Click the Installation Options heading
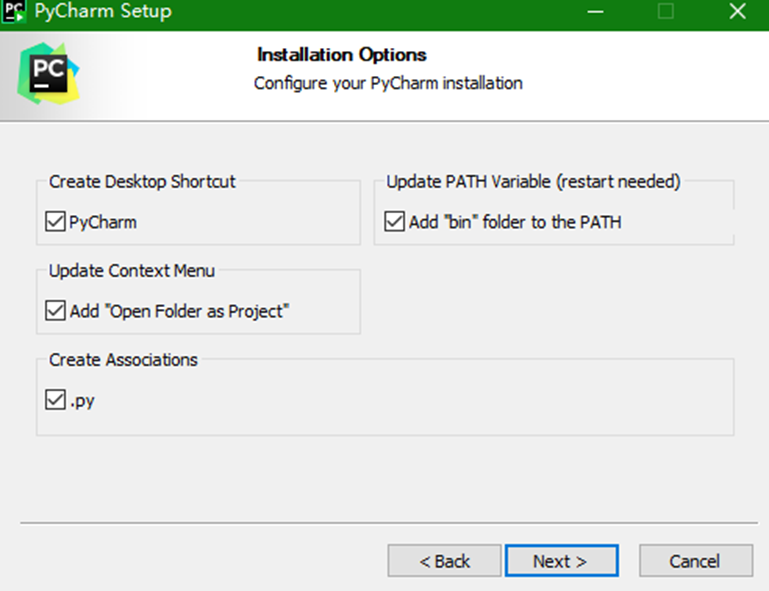 coord(342,54)
